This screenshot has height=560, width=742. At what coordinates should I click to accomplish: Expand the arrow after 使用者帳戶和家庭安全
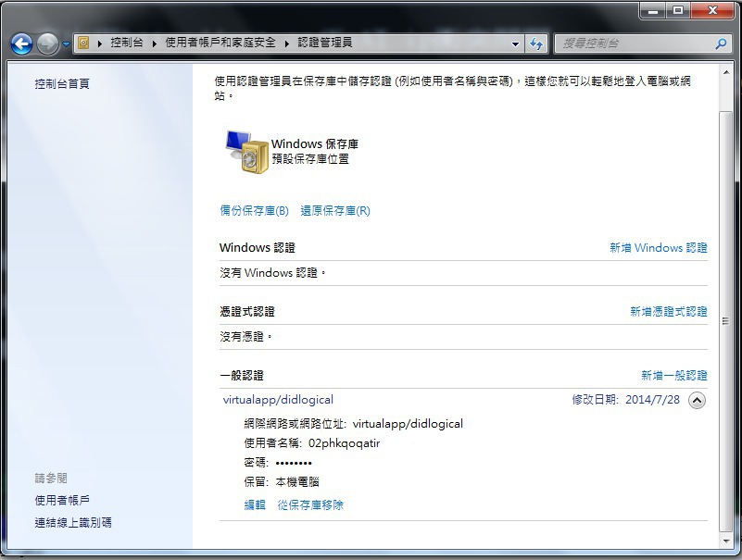coord(287,44)
